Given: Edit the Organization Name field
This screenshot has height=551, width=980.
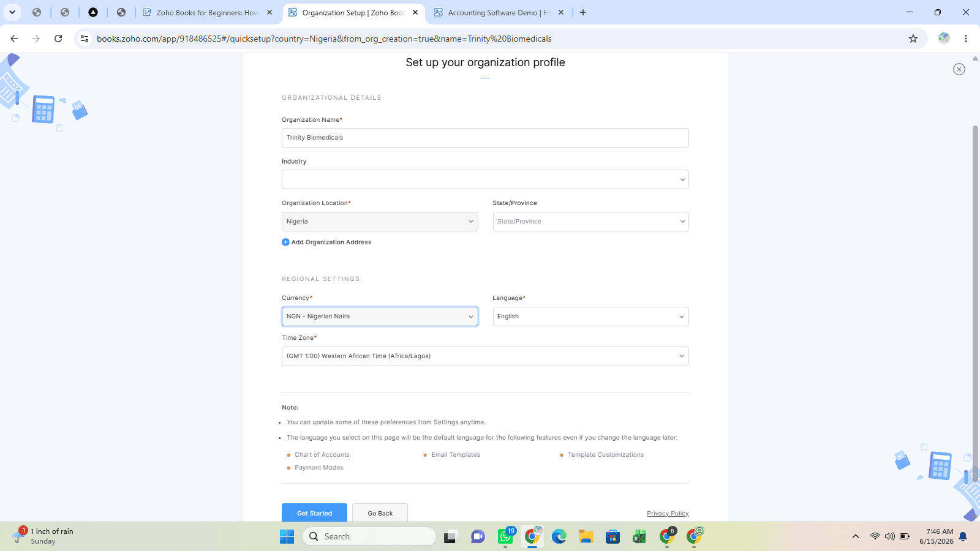Looking at the screenshot, I should [485, 138].
